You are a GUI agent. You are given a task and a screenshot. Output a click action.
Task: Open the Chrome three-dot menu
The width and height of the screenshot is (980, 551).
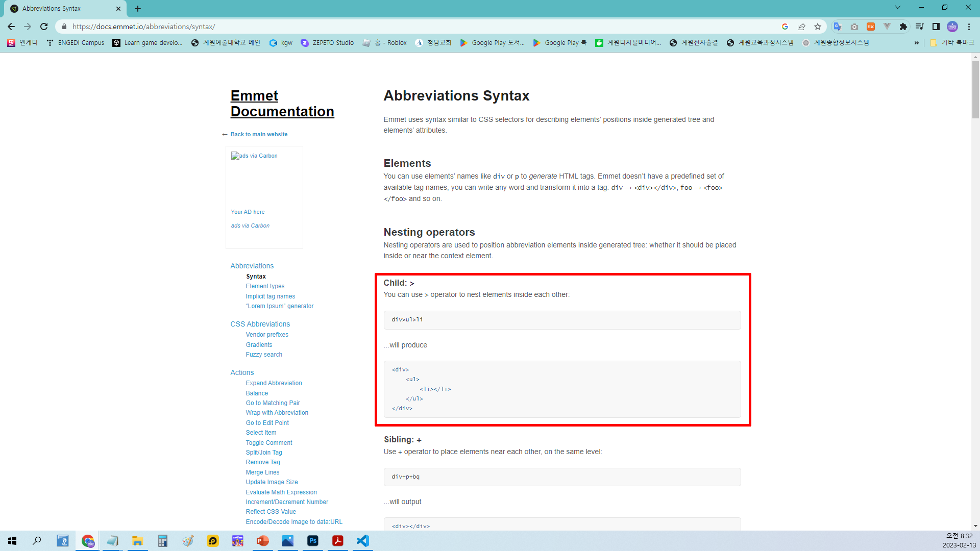pyautogui.click(x=969, y=27)
